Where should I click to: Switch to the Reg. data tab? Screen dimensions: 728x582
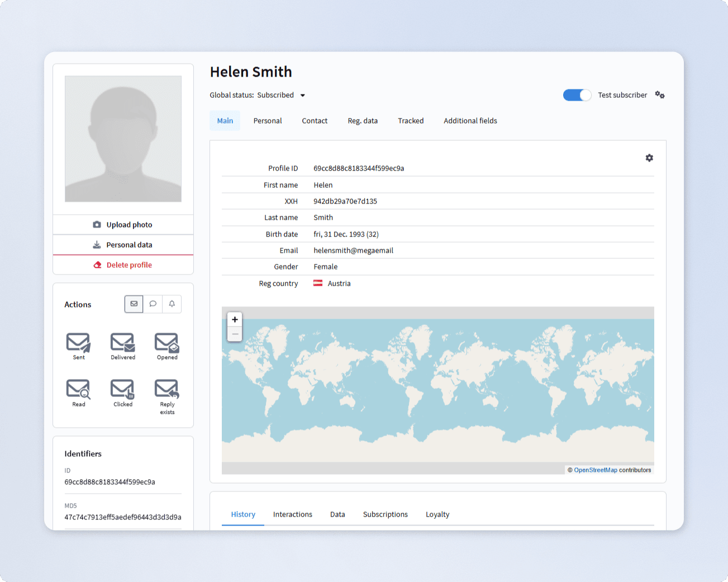pyautogui.click(x=363, y=121)
